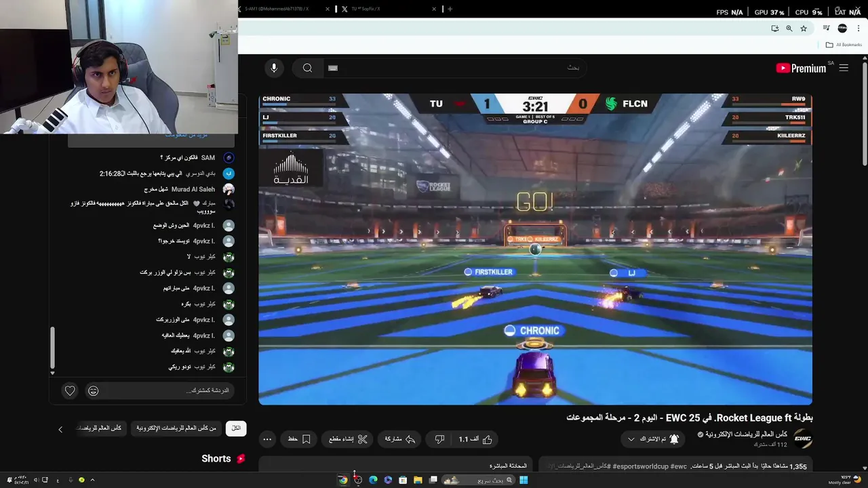Image resolution: width=868 pixels, height=488 pixels.
Task: Open the YouTube Premium home logo
Action: point(801,68)
